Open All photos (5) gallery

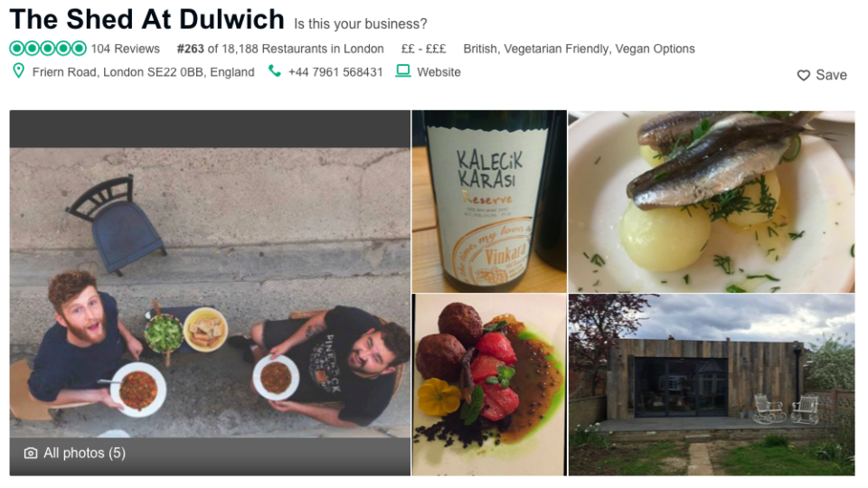[x=84, y=453]
